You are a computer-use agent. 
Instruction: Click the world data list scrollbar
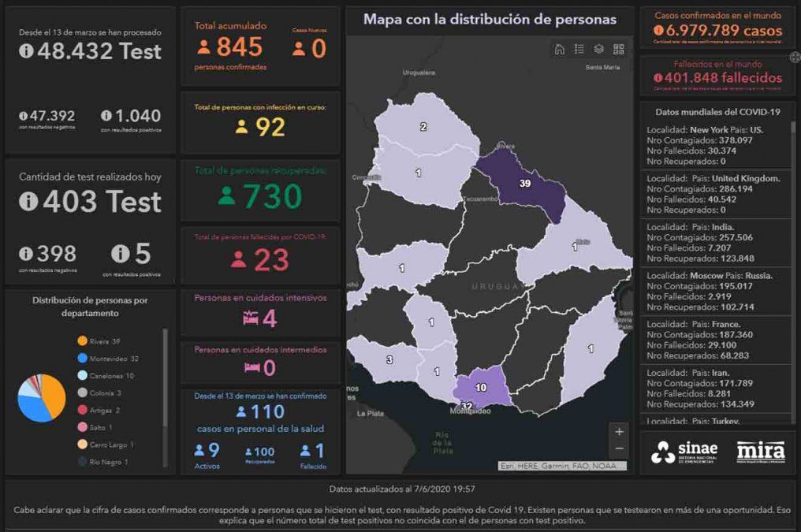click(x=793, y=197)
